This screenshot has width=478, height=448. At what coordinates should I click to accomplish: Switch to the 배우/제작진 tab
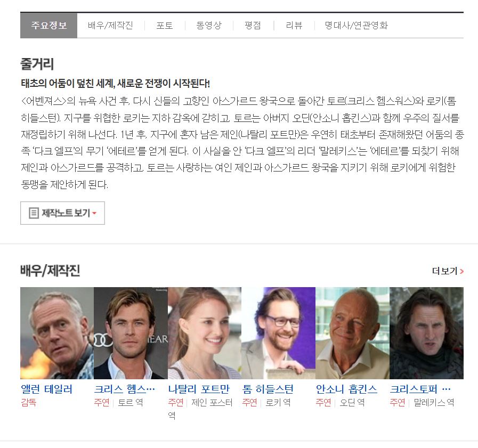point(110,25)
